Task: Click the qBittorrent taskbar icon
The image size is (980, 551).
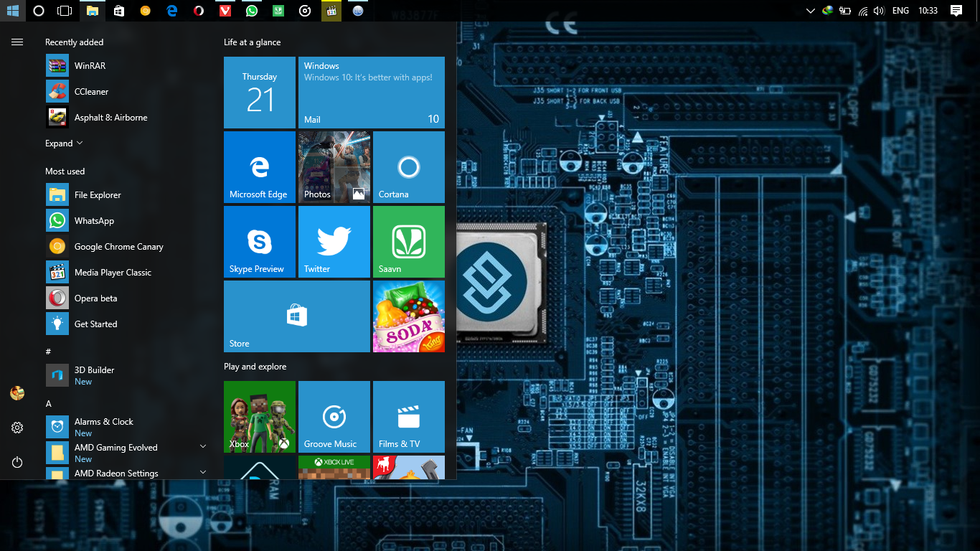Action: click(358, 11)
